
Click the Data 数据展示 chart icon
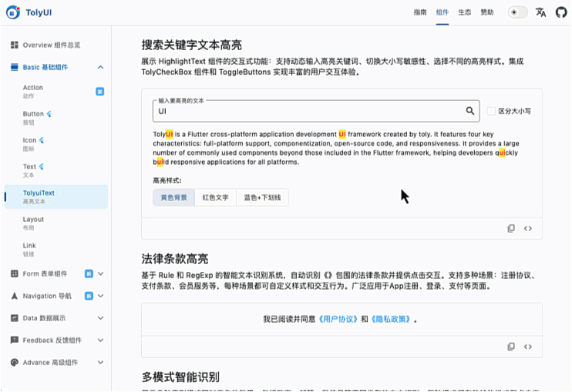(x=14, y=318)
